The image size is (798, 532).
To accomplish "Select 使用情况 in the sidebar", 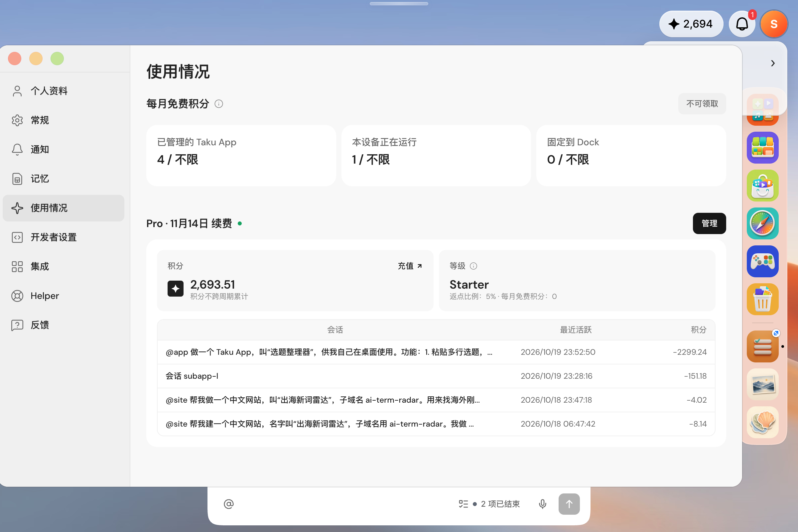I will (x=63, y=208).
